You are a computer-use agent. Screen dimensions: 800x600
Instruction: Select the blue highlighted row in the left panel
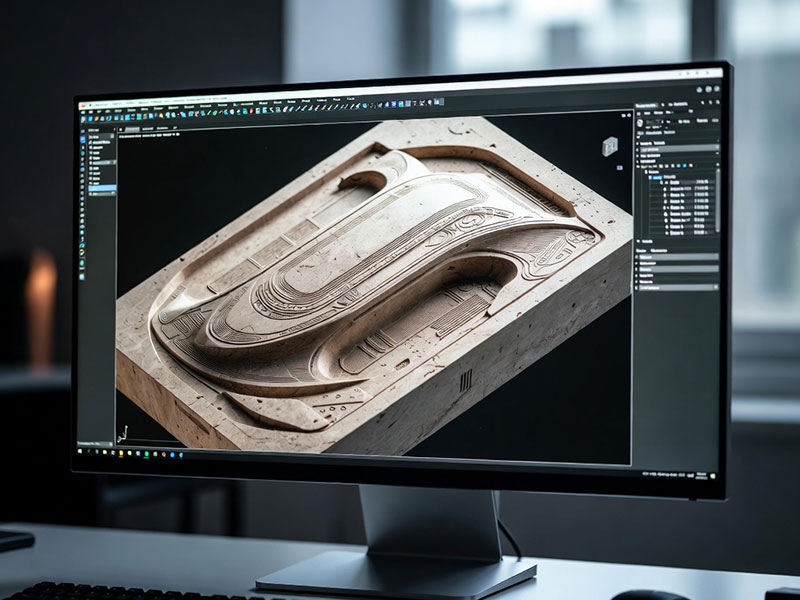(x=100, y=187)
